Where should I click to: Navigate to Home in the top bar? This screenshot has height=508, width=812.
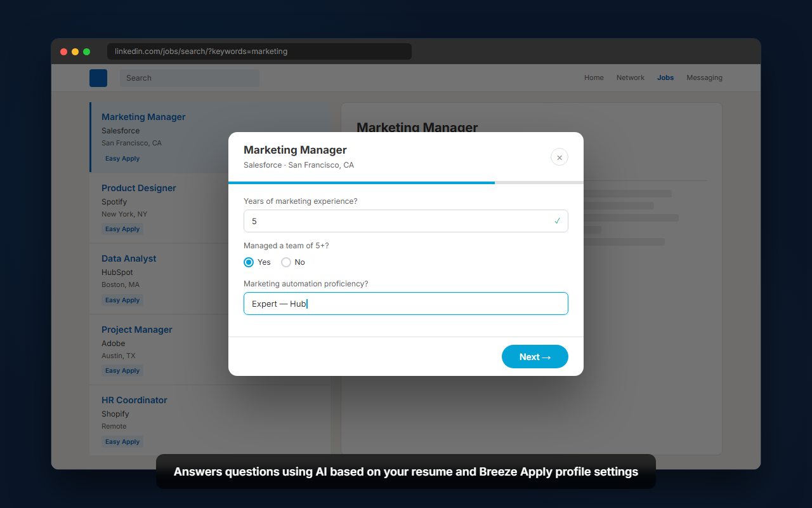(x=594, y=77)
